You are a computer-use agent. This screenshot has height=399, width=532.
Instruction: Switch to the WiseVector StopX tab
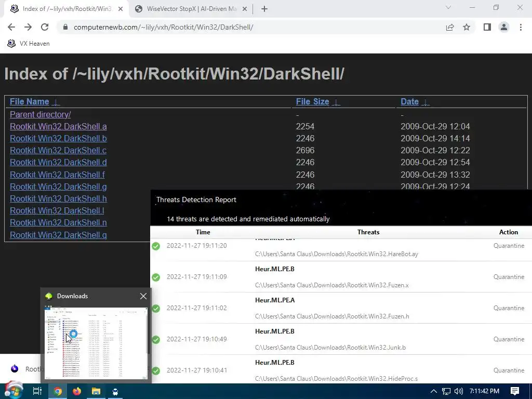coord(191,9)
